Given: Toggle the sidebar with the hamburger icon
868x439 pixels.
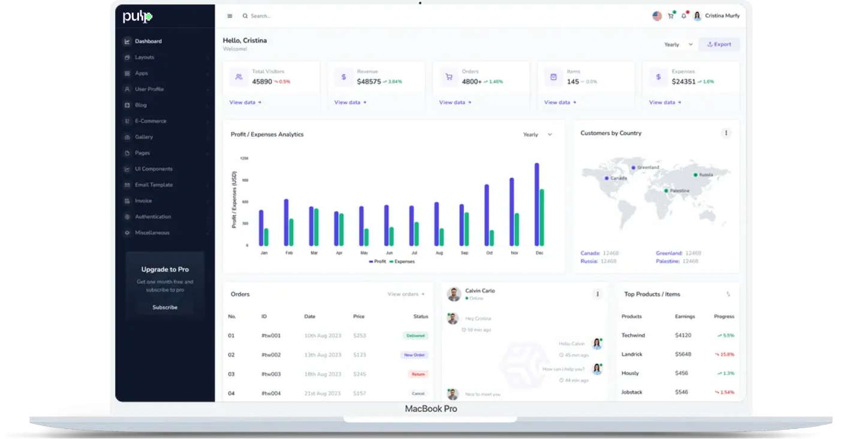Looking at the screenshot, I should 230,16.
